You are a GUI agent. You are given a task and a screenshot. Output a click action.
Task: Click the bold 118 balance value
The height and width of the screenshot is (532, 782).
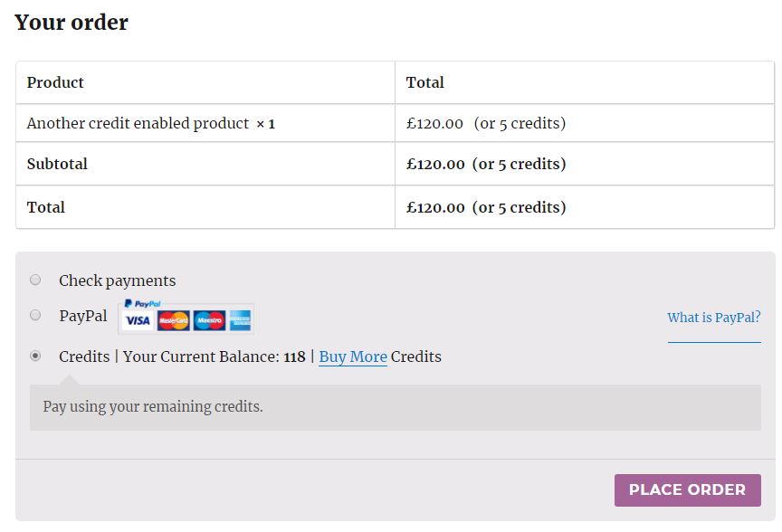click(294, 356)
